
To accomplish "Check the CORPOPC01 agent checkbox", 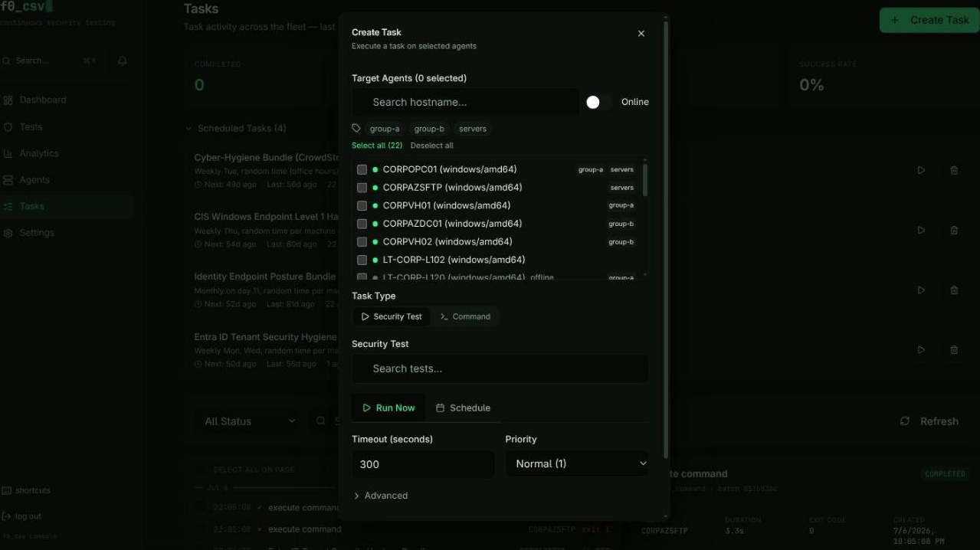I will tap(362, 169).
